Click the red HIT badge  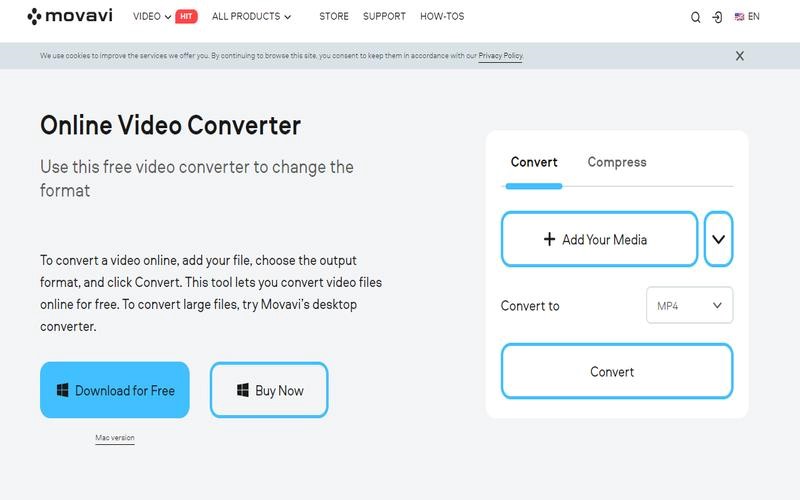click(x=186, y=16)
